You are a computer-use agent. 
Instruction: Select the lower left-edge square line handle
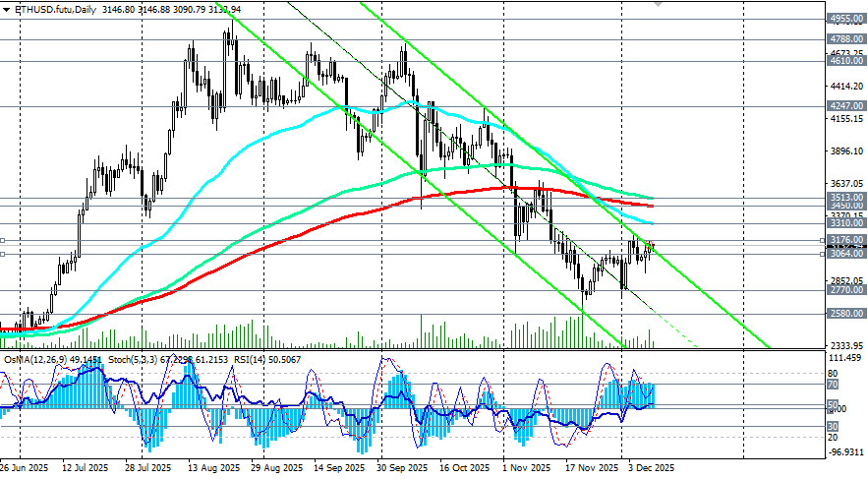click(2, 254)
